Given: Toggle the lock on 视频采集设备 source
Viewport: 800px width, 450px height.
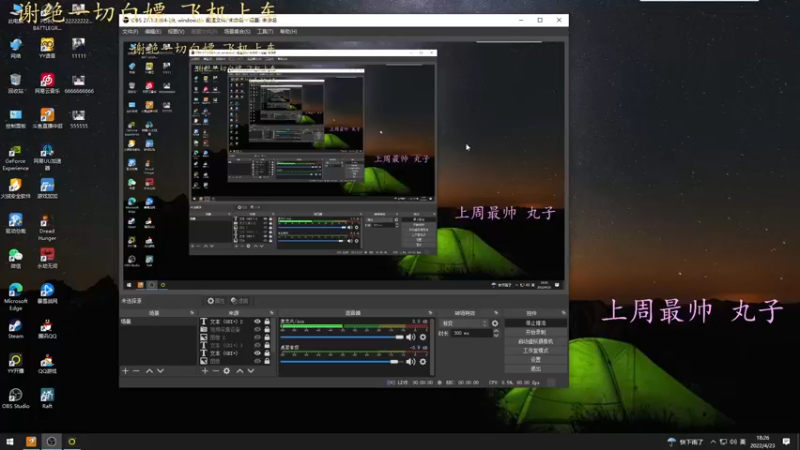Looking at the screenshot, I should pyautogui.click(x=267, y=330).
